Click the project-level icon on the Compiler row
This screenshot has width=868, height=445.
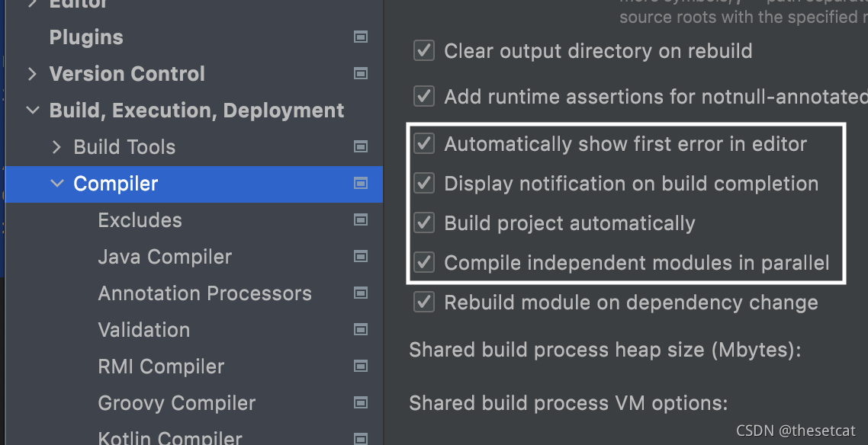pyautogui.click(x=361, y=183)
